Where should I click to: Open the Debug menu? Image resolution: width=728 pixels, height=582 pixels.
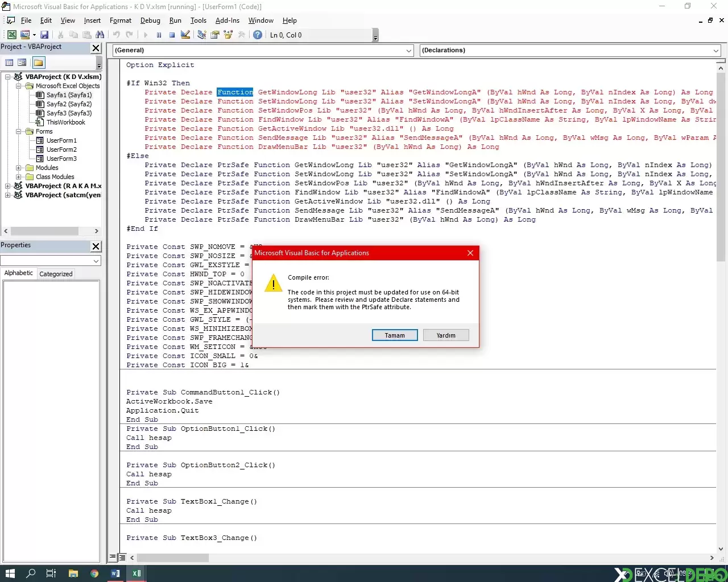click(150, 20)
